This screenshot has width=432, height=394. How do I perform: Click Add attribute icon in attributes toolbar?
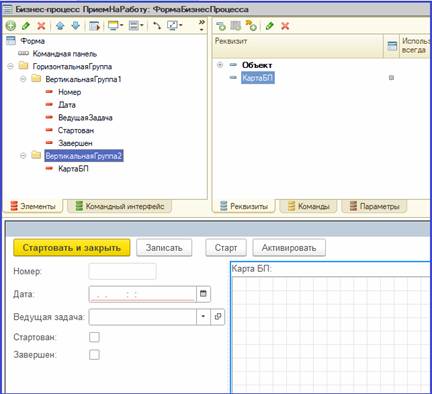[221, 26]
